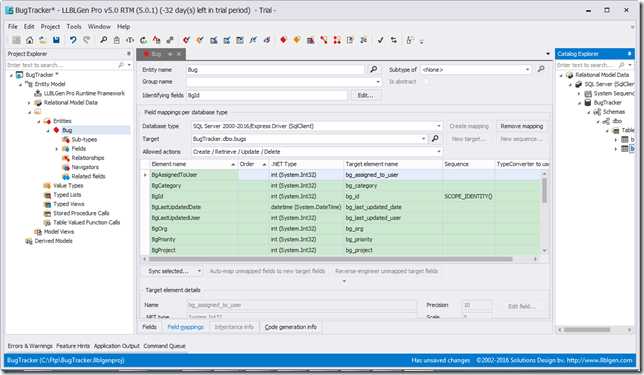Expand the Fields node under Bug
Viewport: 644px width, 375px height.
click(x=57, y=149)
